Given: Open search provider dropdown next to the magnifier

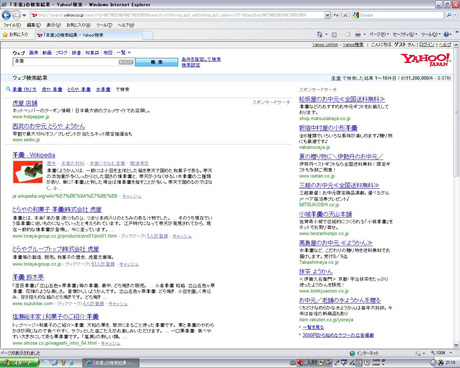Looking at the screenshot, I should coord(455,15).
